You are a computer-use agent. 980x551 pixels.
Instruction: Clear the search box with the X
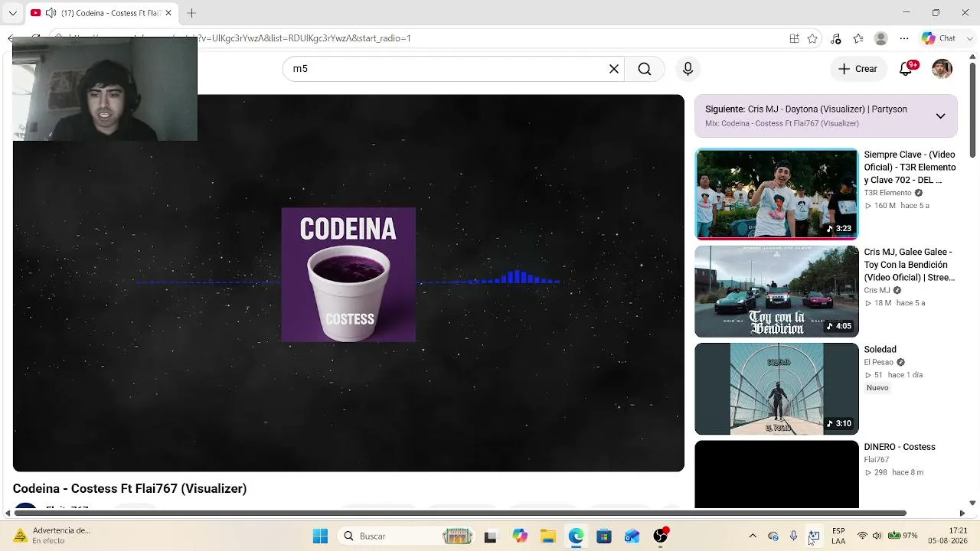pos(613,69)
